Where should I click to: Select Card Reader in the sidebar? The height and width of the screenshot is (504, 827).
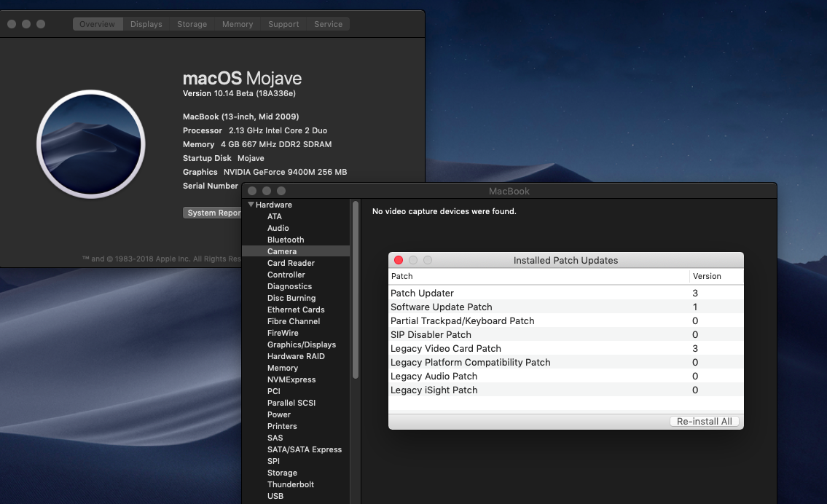click(x=291, y=263)
